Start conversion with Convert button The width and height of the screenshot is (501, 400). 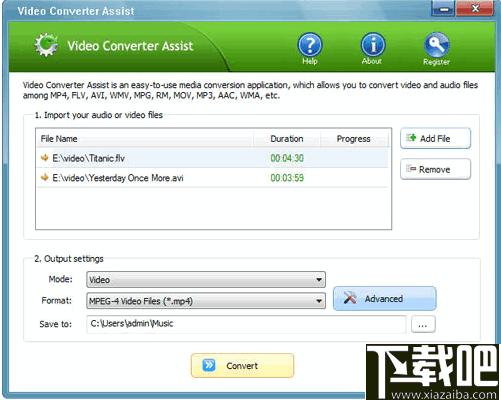pos(242,366)
